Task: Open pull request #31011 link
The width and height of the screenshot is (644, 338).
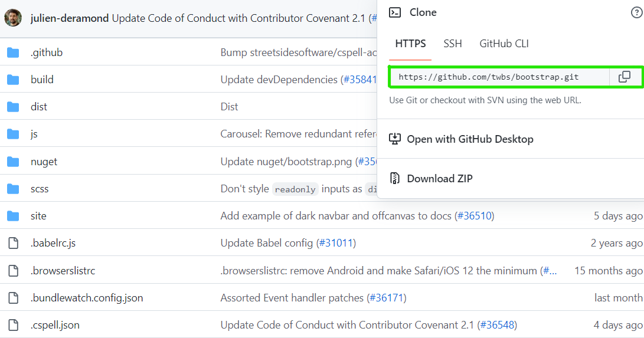Action: click(x=335, y=243)
